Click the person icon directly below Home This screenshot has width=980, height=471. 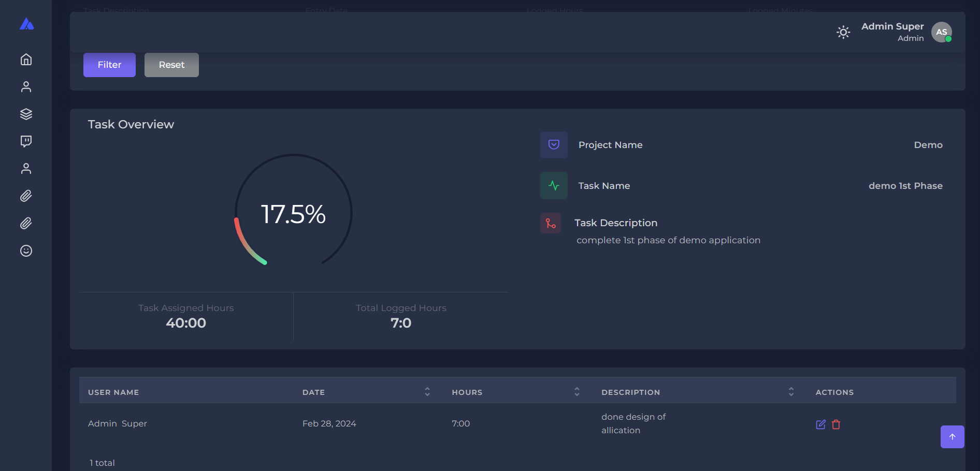26,87
